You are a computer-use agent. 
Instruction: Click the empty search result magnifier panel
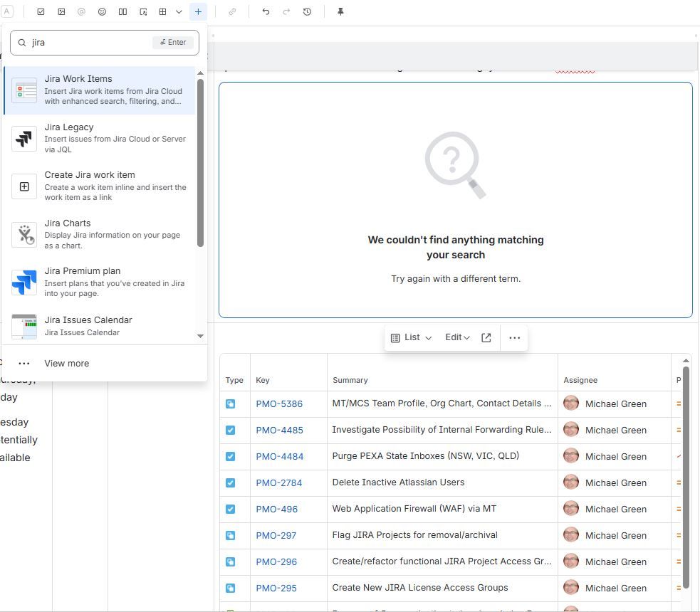[455, 200]
